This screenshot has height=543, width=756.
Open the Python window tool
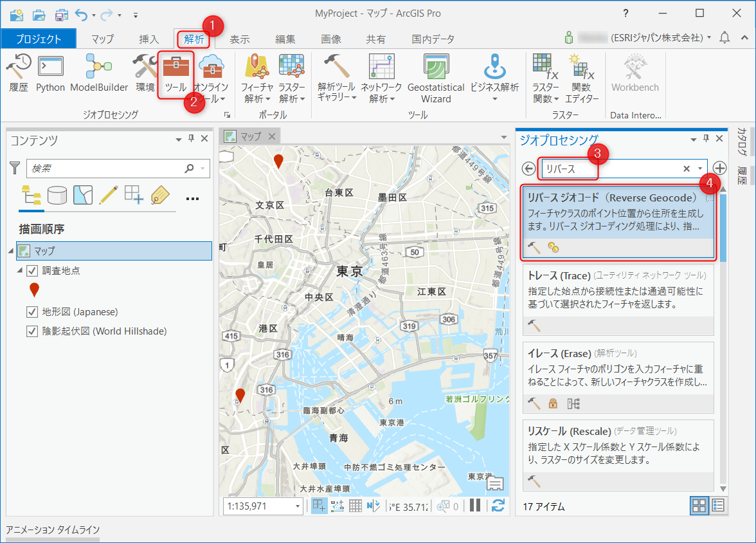tap(50, 73)
